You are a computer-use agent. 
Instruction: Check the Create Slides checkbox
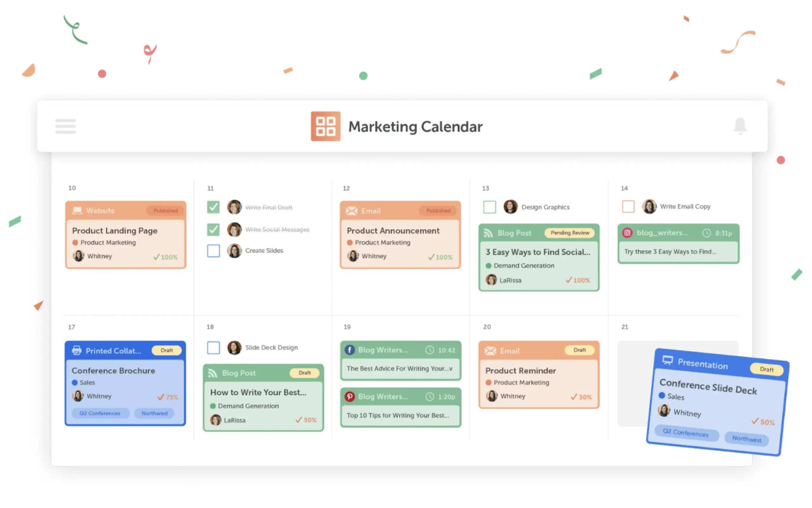pyautogui.click(x=213, y=251)
